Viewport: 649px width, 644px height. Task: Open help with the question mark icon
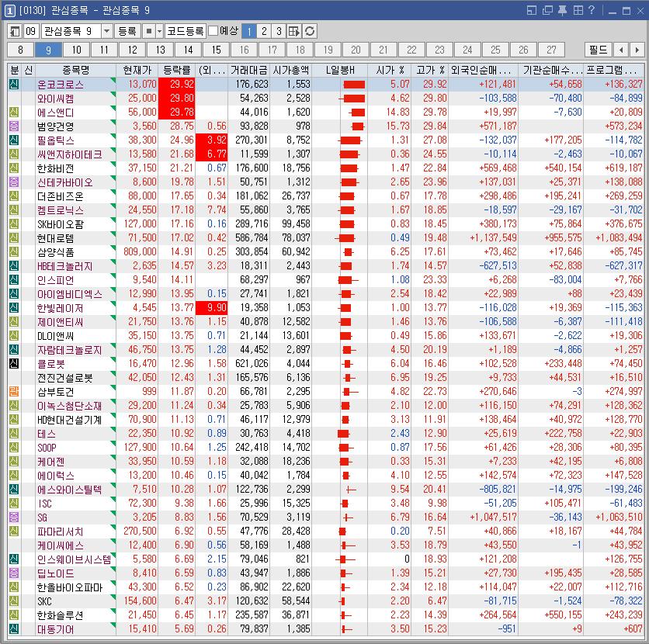pos(592,10)
